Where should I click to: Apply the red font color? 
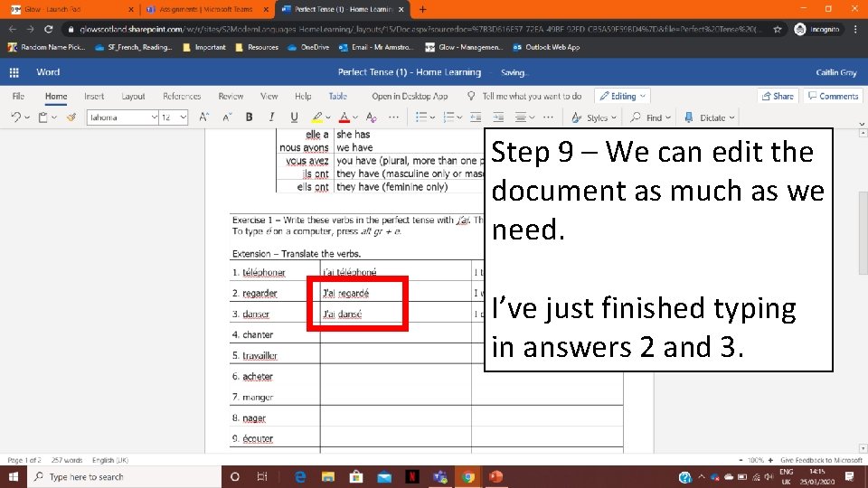tap(344, 117)
